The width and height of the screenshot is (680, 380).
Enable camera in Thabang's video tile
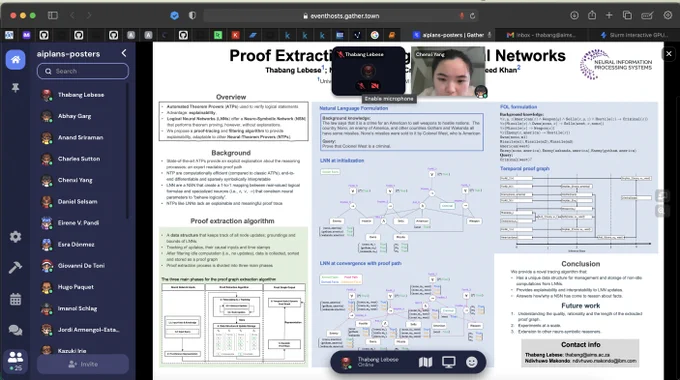pyautogui.click(x=375, y=86)
